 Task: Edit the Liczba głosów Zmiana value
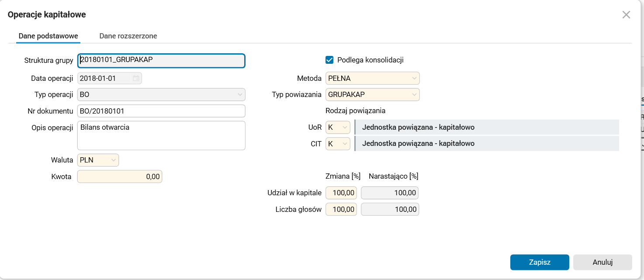pyautogui.click(x=341, y=209)
